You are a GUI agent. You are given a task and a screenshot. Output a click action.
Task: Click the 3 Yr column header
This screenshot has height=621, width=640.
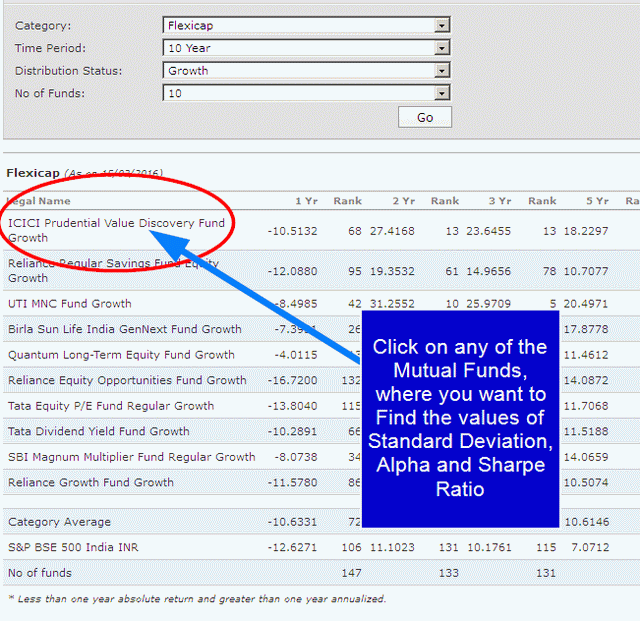pyautogui.click(x=499, y=201)
